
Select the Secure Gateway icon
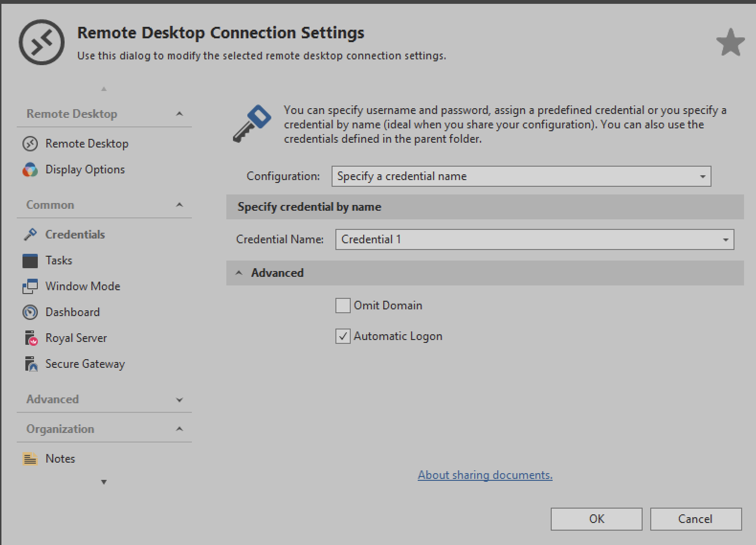click(x=31, y=364)
